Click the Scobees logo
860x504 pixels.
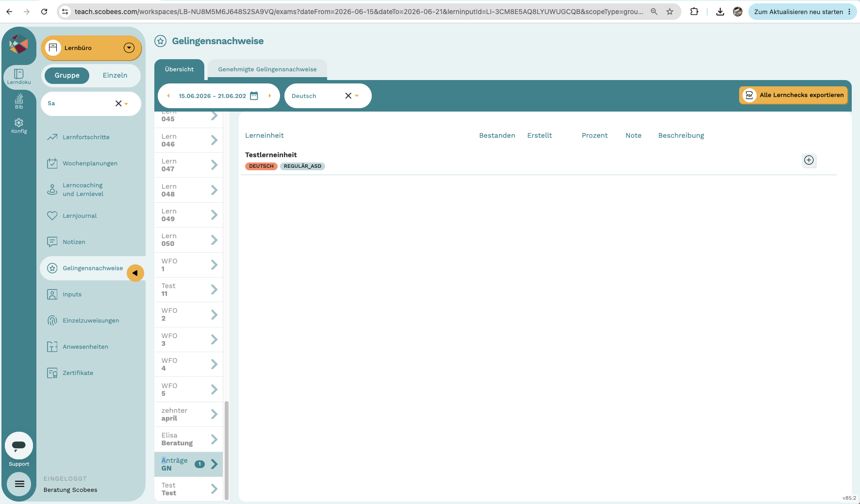click(x=19, y=44)
